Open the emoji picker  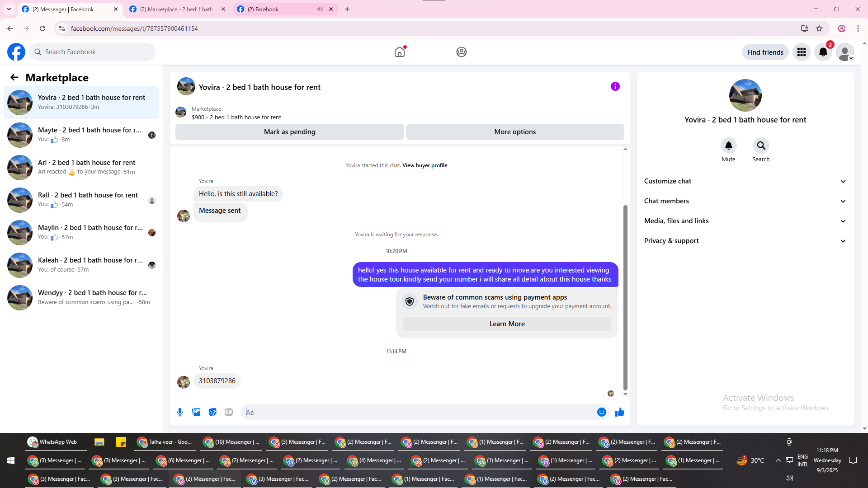click(x=602, y=412)
